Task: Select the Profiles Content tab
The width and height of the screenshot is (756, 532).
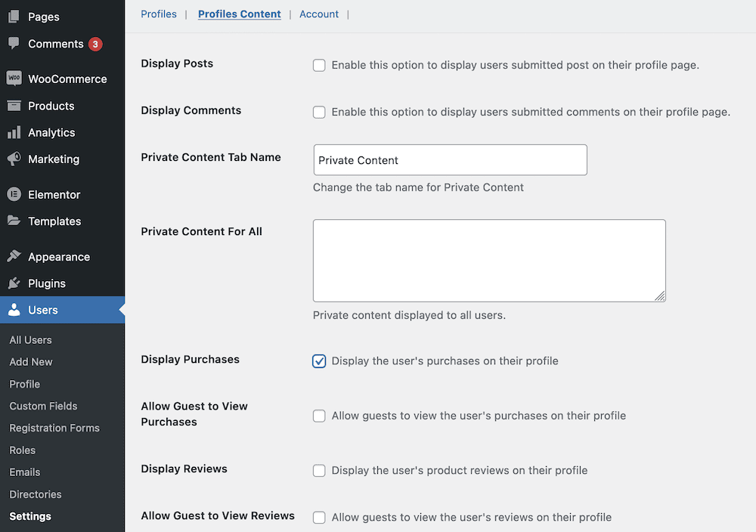Action: (x=240, y=14)
